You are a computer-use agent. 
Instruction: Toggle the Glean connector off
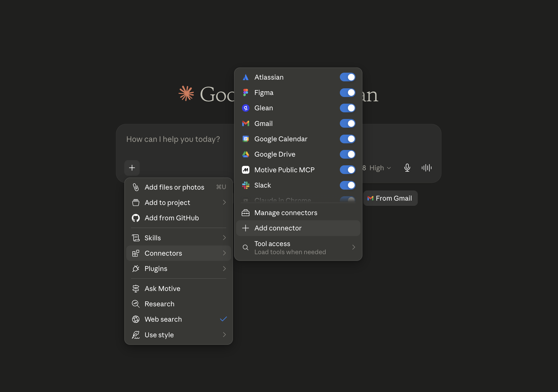click(x=348, y=108)
